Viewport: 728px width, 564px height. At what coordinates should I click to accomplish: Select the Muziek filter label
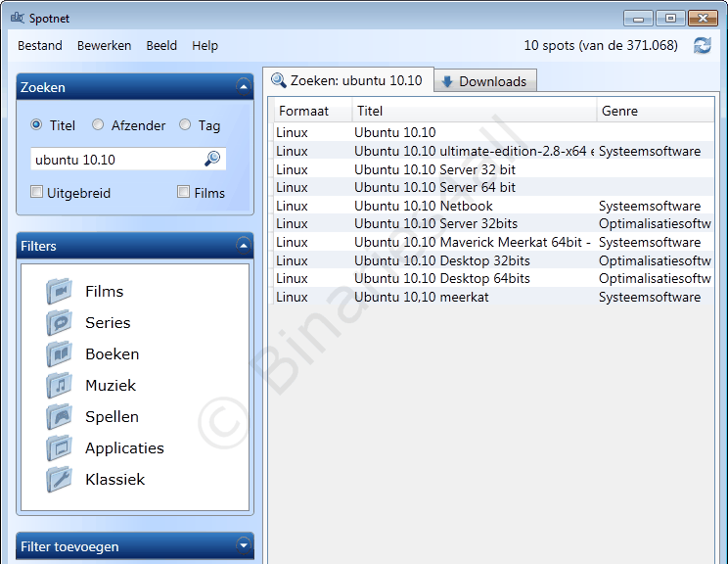(x=111, y=385)
